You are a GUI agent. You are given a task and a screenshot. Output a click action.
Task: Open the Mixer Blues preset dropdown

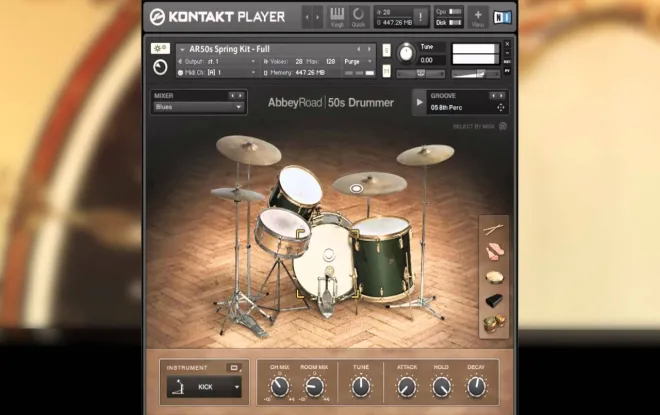(199, 107)
